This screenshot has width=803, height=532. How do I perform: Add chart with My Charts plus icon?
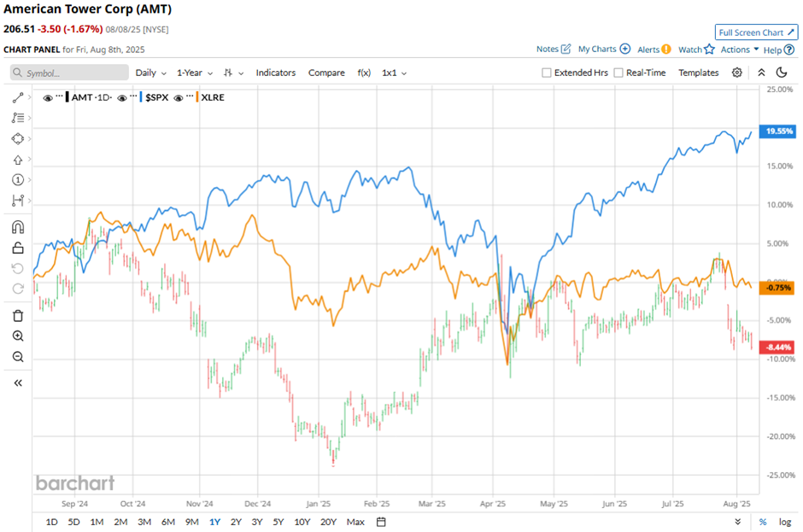pyautogui.click(x=624, y=50)
